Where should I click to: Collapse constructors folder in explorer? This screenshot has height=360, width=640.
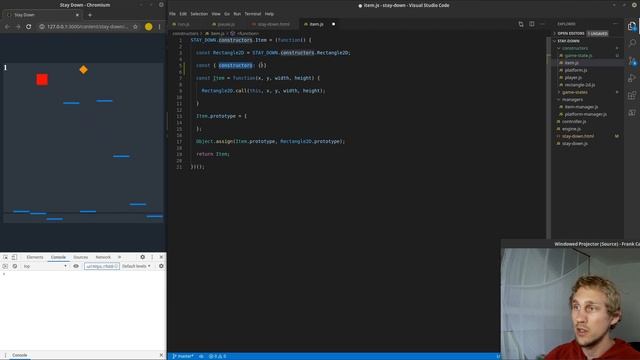coord(575,48)
